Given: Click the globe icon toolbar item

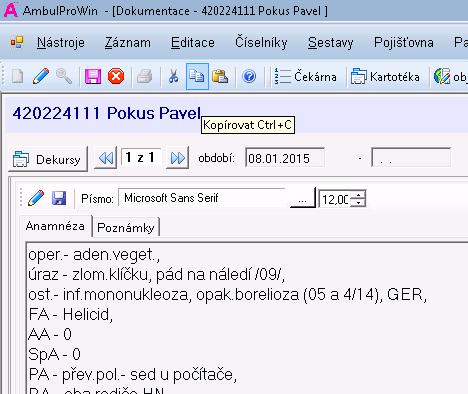Looking at the screenshot, I should [442, 77].
